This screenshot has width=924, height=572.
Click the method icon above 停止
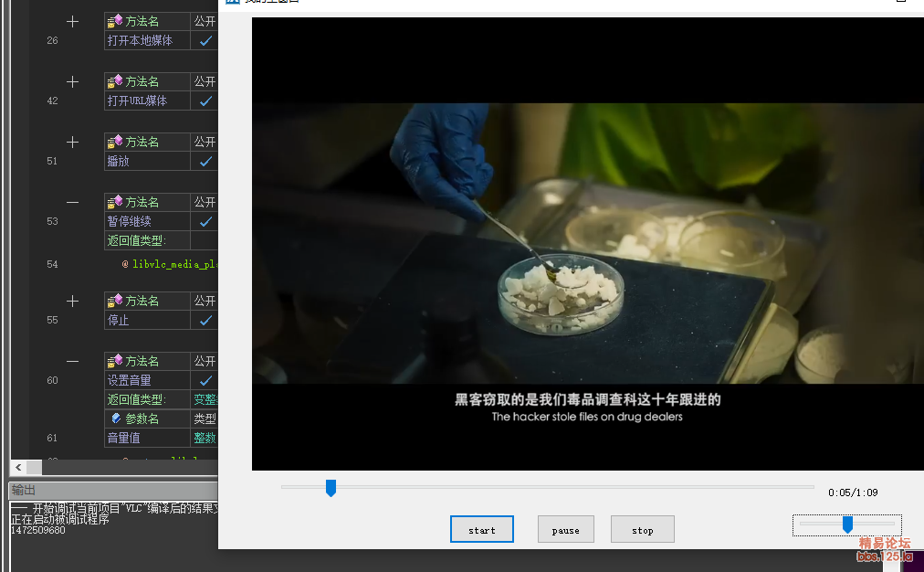pyautogui.click(x=114, y=301)
